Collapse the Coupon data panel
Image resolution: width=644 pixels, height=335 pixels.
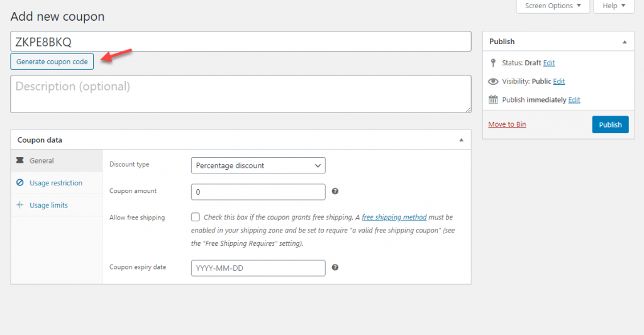pyautogui.click(x=461, y=140)
